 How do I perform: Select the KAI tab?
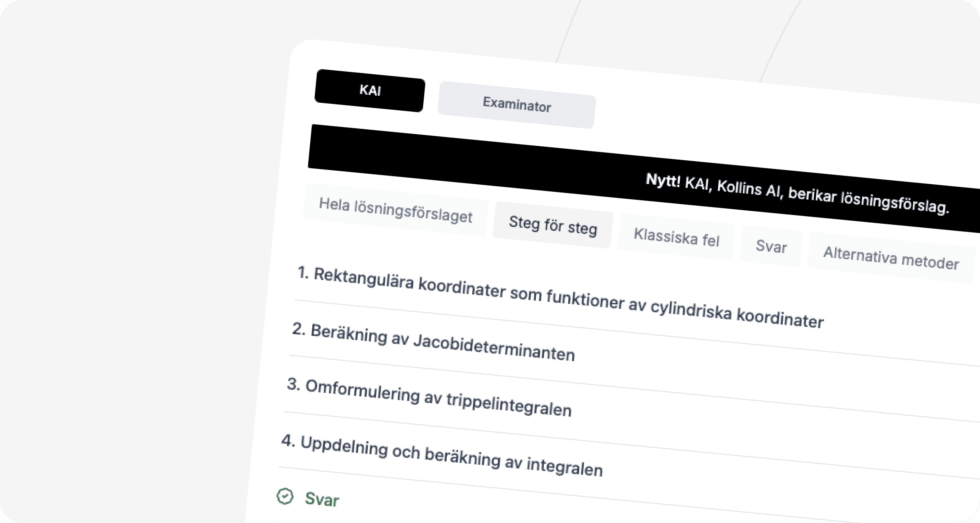tap(370, 91)
